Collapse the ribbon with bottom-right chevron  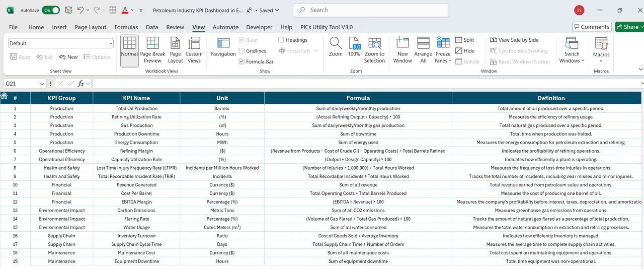(640, 70)
